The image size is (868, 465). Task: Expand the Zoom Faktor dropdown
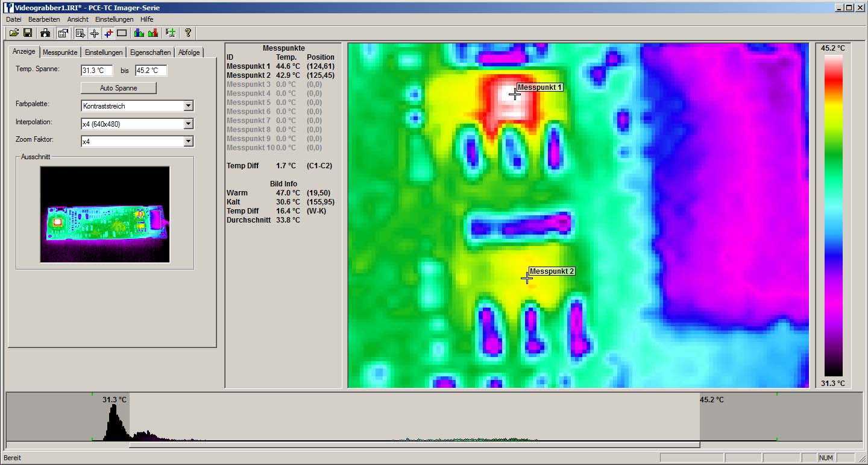click(188, 142)
